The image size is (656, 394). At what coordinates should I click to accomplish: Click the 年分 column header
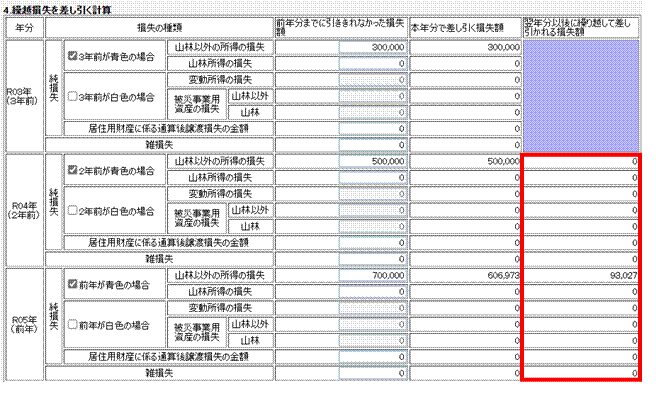24,28
